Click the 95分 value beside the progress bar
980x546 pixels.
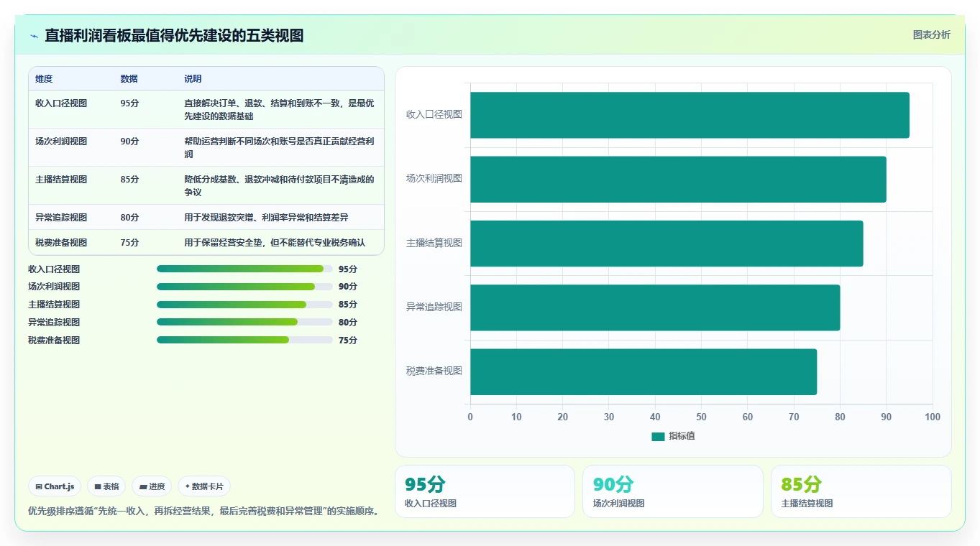348,269
